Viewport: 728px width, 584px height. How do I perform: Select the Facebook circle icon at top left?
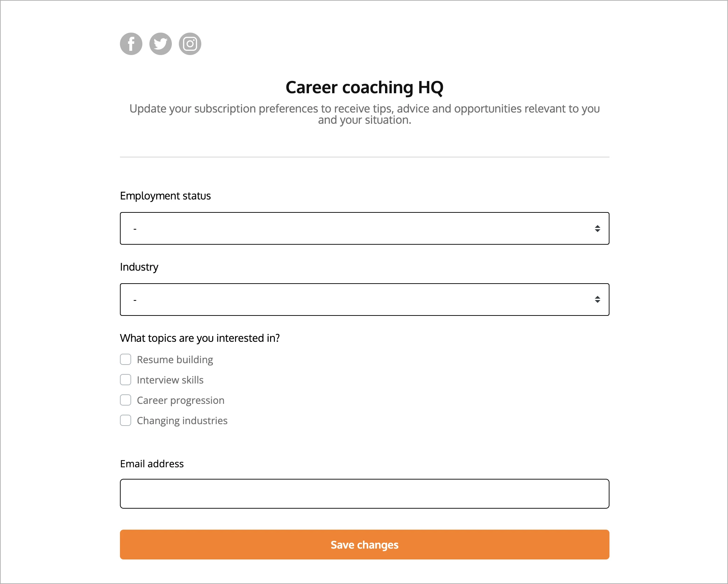point(131,43)
